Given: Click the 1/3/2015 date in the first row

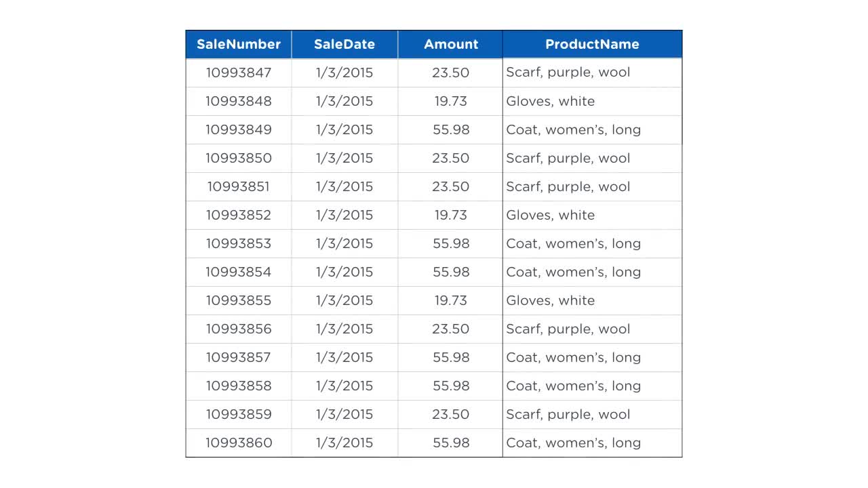Looking at the screenshot, I should click(344, 73).
